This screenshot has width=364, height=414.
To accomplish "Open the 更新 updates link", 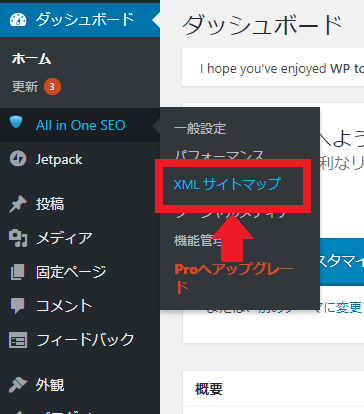I will 25,87.
